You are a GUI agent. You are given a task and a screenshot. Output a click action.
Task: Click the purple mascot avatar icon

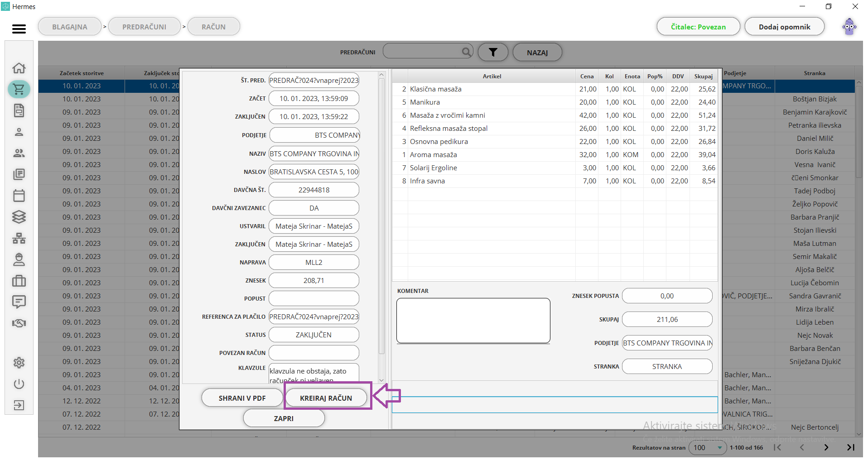(x=849, y=27)
